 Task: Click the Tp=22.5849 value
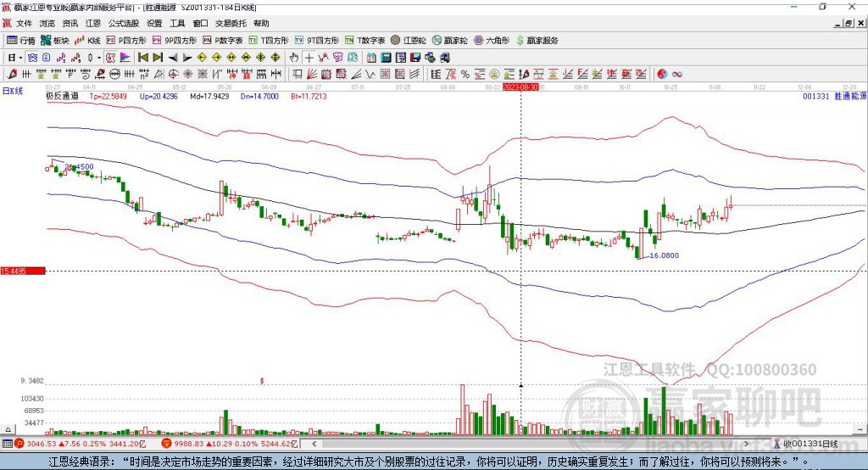(108, 96)
